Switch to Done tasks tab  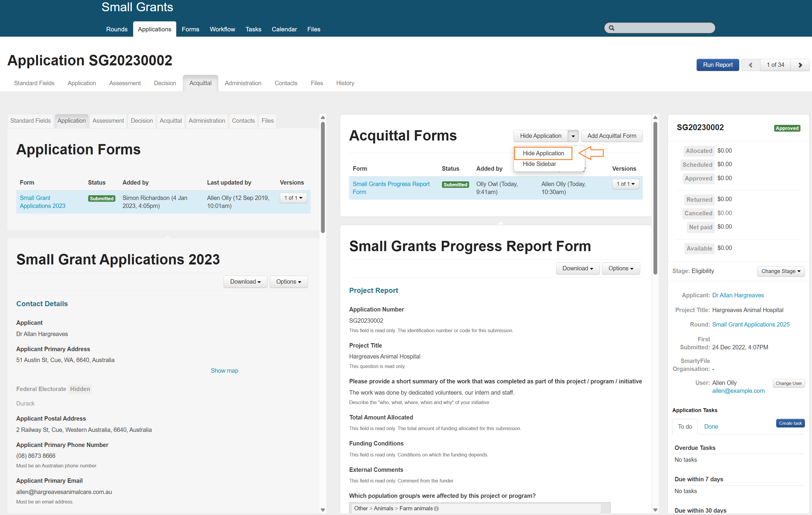711,426
